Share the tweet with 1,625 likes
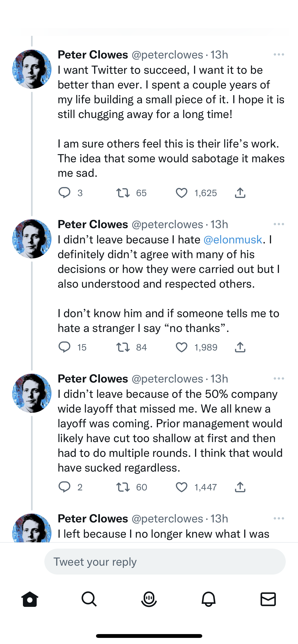This screenshot has width=298, height=644. (240, 193)
